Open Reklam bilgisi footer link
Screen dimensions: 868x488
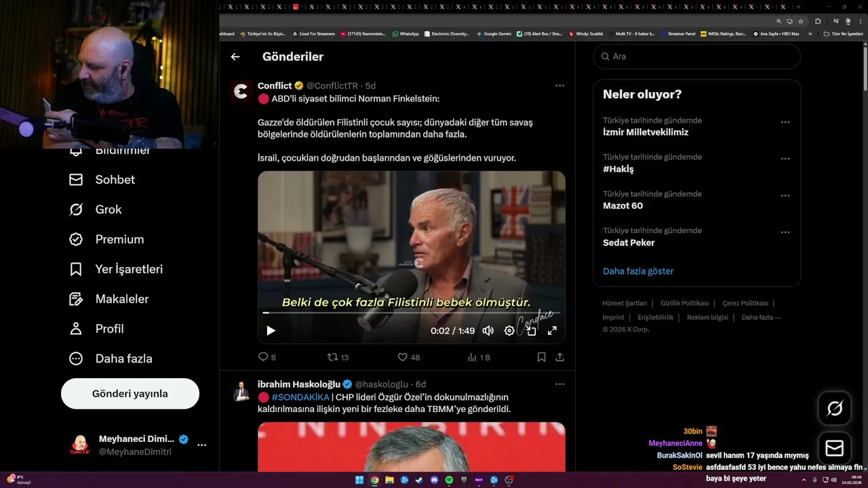[x=707, y=317]
